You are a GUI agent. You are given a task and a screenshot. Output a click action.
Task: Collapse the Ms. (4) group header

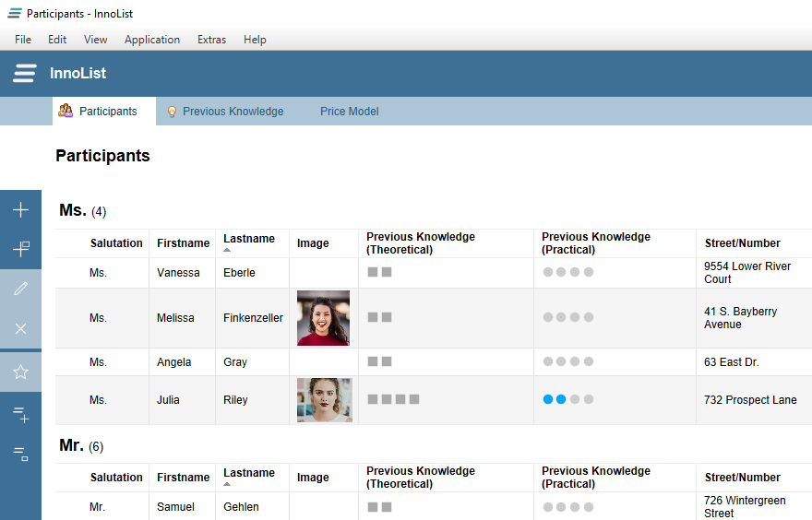click(82, 210)
